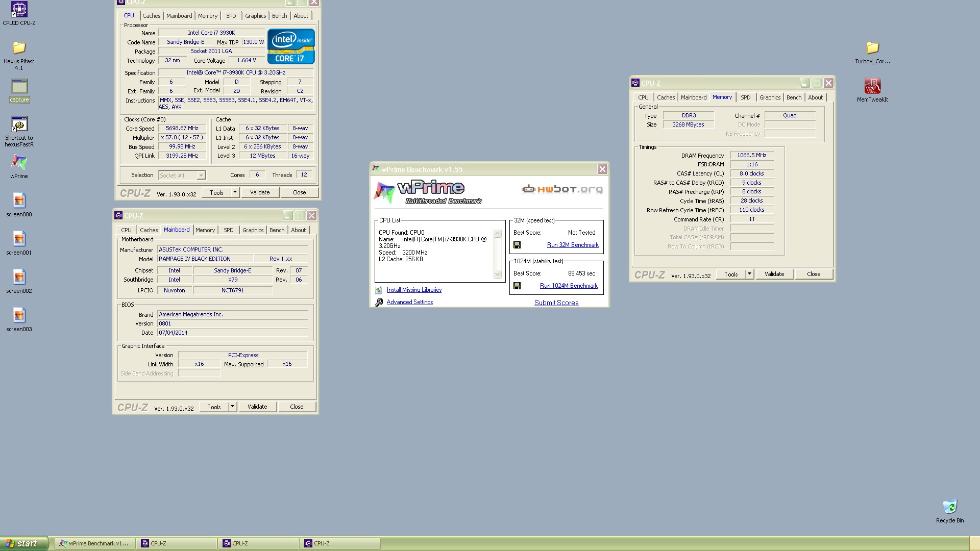
Task: Click the save icon for 1024M score
Action: (x=517, y=286)
